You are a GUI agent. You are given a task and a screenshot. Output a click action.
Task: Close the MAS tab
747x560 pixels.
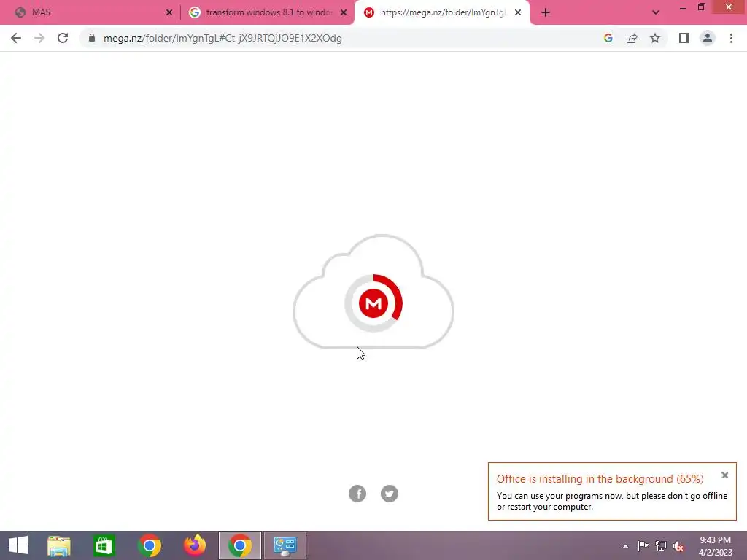[169, 13]
